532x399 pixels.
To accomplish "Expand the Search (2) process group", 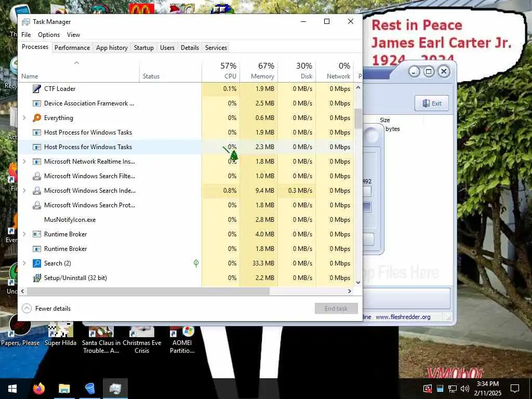I will point(24,263).
